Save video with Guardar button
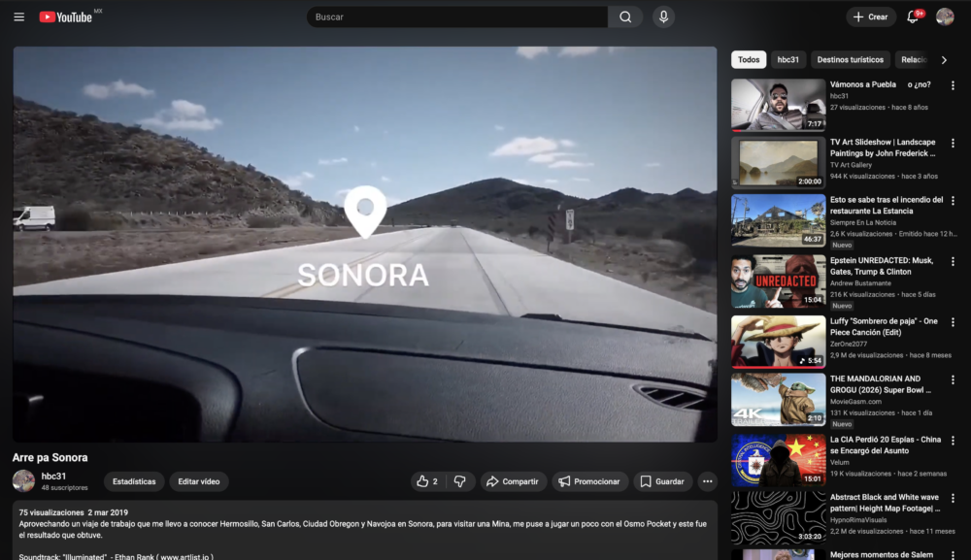Image resolution: width=971 pixels, height=560 pixels. tap(662, 481)
